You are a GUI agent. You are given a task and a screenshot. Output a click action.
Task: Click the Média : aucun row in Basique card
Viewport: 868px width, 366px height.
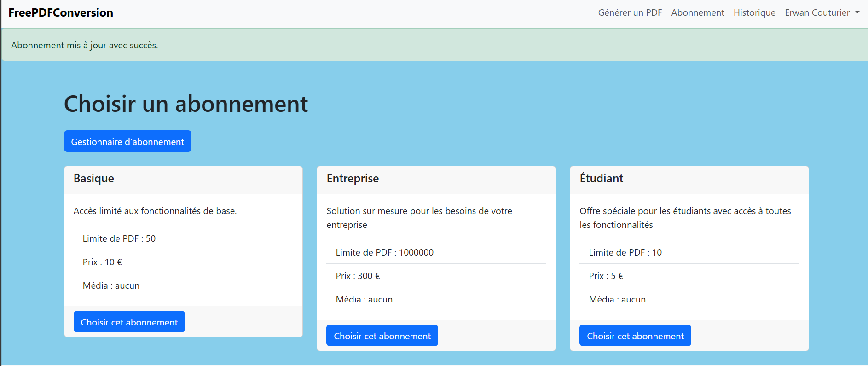coord(183,285)
